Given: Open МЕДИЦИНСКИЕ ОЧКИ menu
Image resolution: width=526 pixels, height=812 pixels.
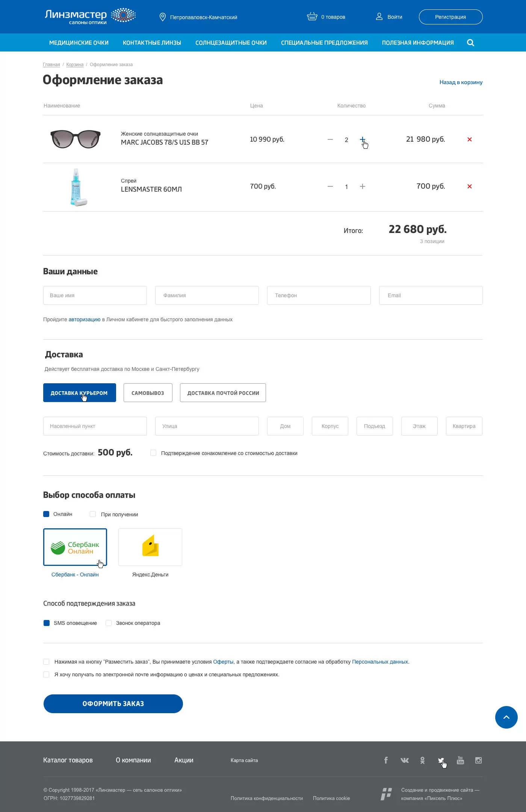Looking at the screenshot, I should click(x=79, y=43).
